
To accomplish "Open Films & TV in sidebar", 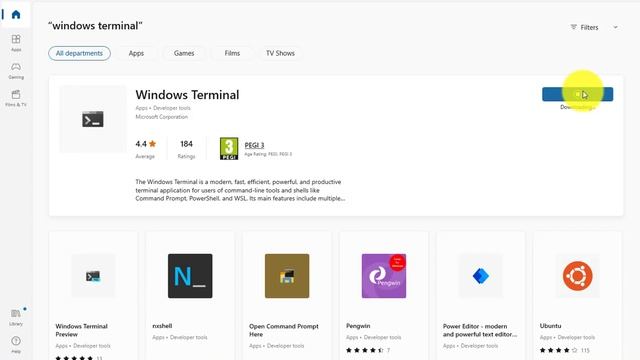I will (16, 98).
